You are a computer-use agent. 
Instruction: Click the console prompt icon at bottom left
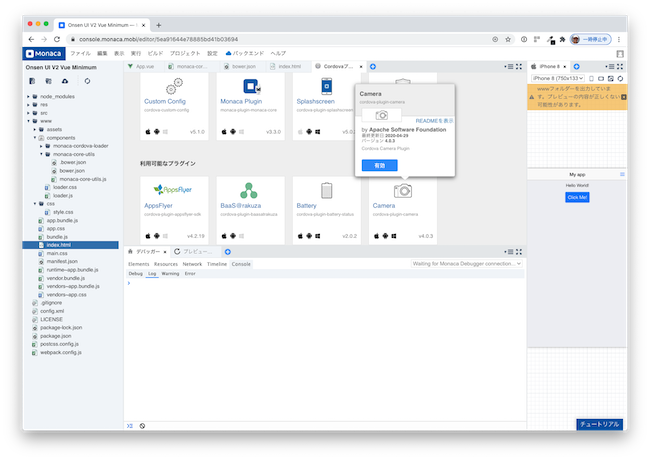tap(130, 426)
